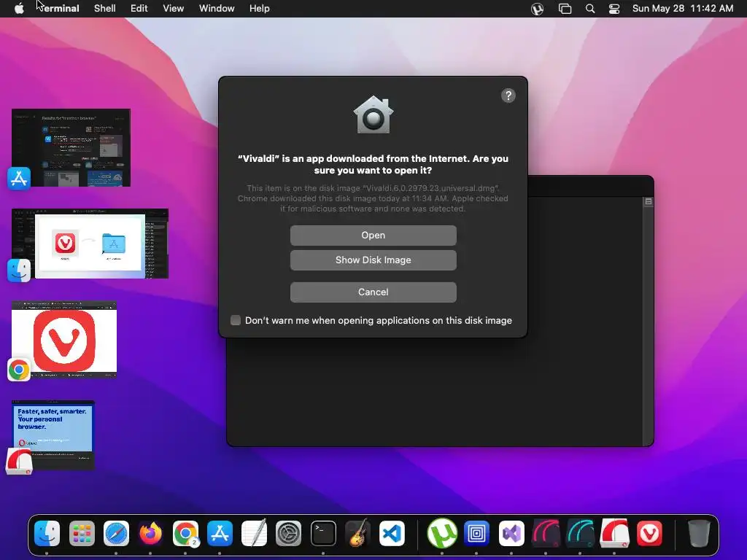747x560 pixels.
Task: Open Launchpad from the Dock
Action: point(82,533)
